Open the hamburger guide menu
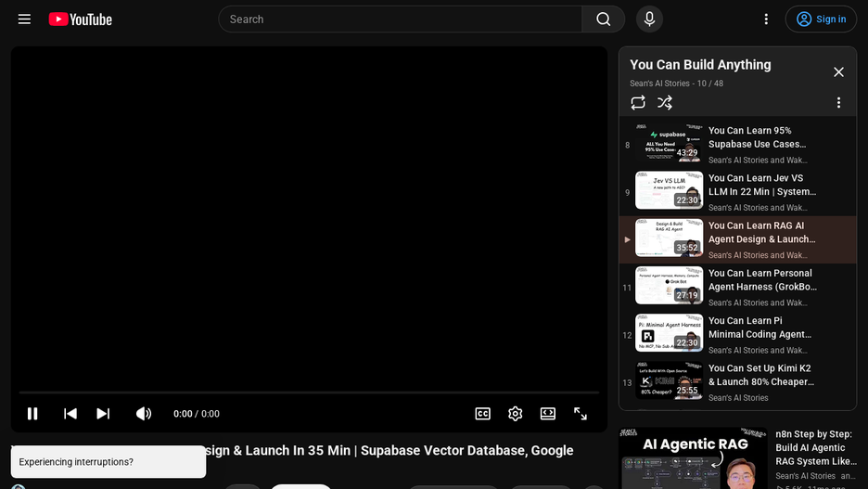The image size is (868, 489). click(24, 19)
